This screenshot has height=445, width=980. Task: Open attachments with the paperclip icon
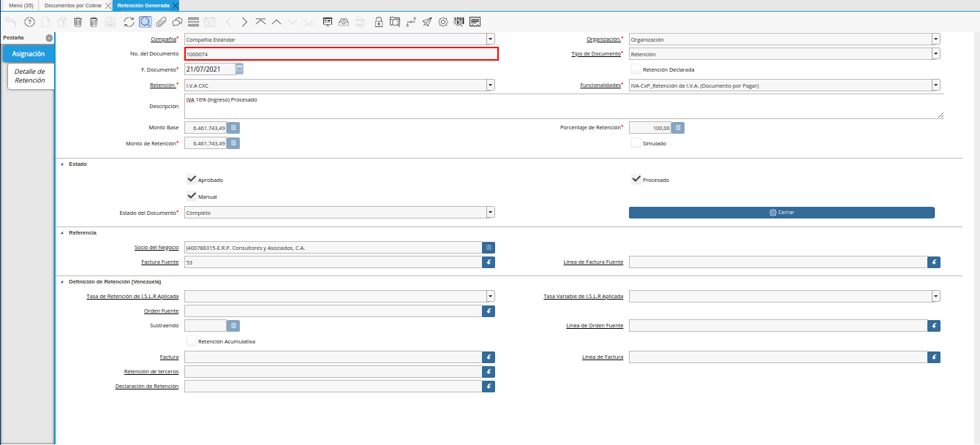(x=161, y=22)
